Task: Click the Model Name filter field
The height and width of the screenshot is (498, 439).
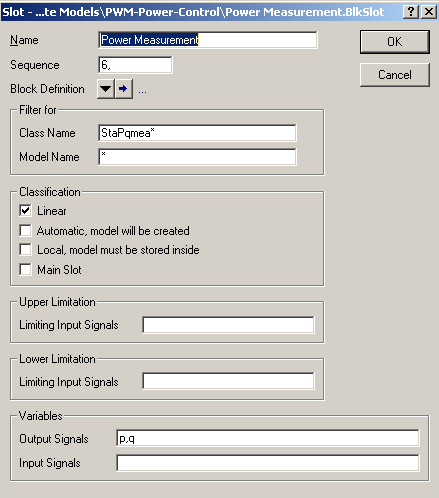Action: click(x=197, y=157)
